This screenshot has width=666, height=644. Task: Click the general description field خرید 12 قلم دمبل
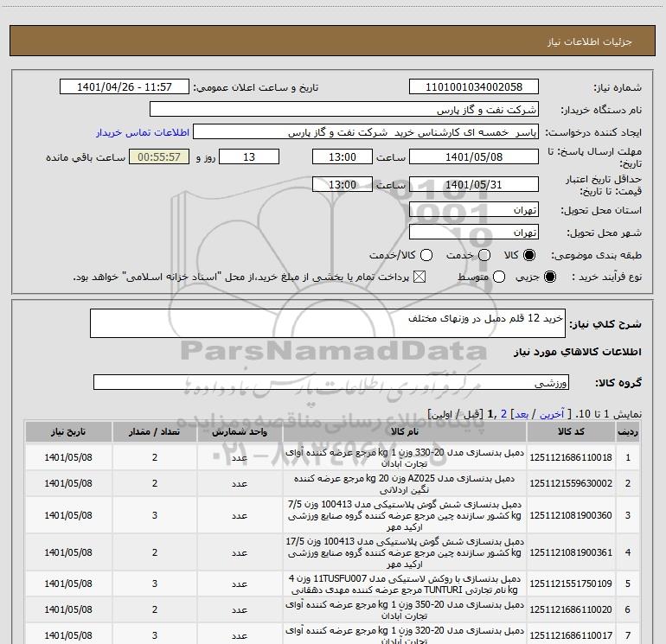(x=328, y=323)
